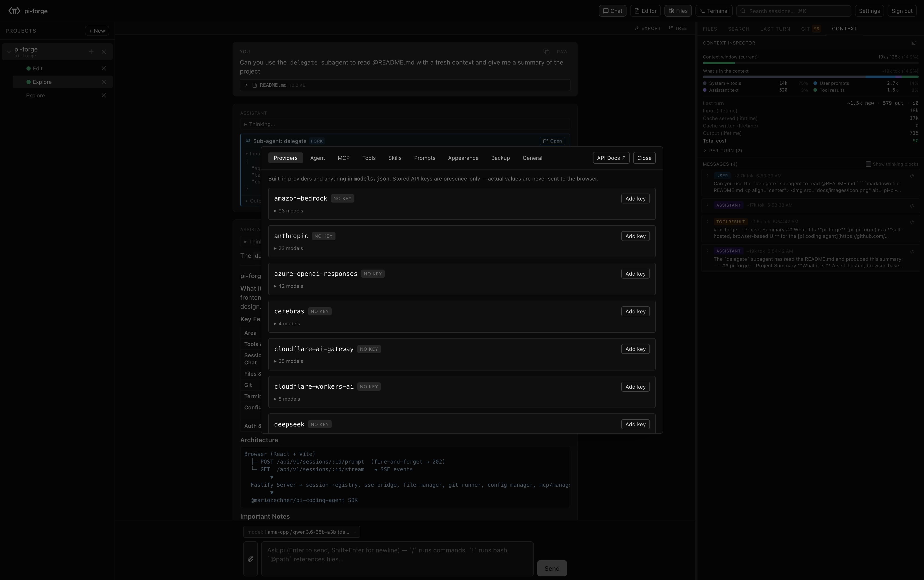This screenshot has width=924, height=580.
Task: Add key for amazon-bedrock
Action: click(635, 199)
